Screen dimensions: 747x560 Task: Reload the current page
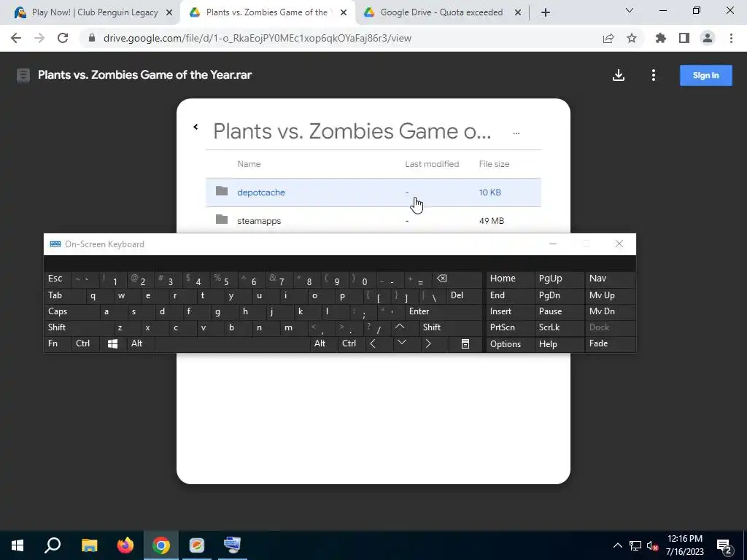63,38
